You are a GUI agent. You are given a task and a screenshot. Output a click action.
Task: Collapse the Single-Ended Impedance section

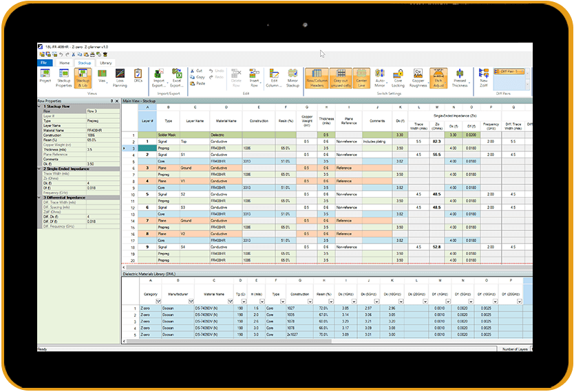[39, 169]
